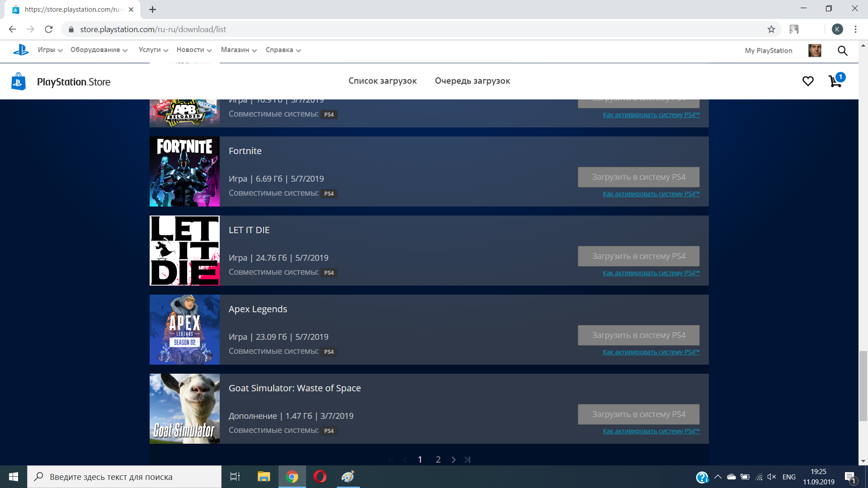Open Task View on the taskbar
Screen dimensions: 868x488
[235, 477]
